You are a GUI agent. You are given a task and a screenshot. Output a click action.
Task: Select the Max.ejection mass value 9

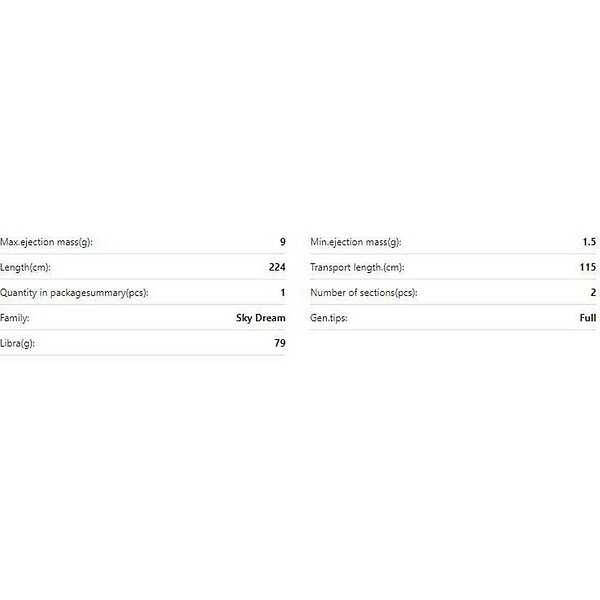tap(283, 242)
